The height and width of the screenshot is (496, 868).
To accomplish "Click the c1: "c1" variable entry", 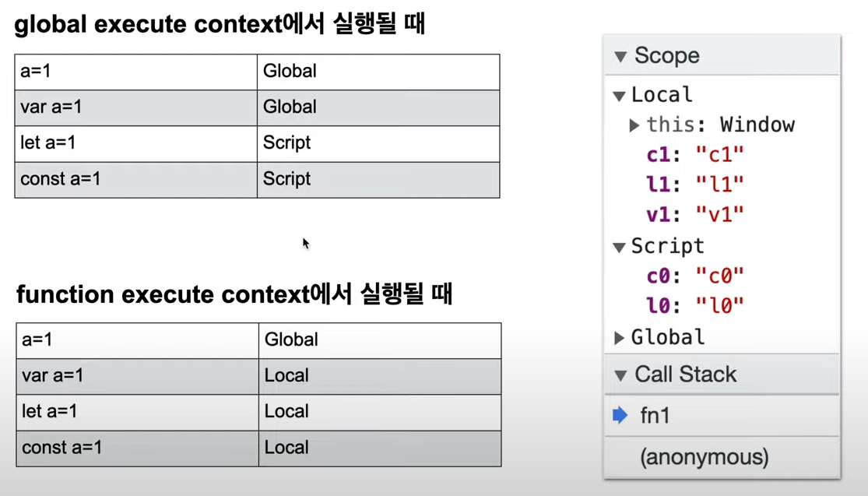I will (x=694, y=155).
